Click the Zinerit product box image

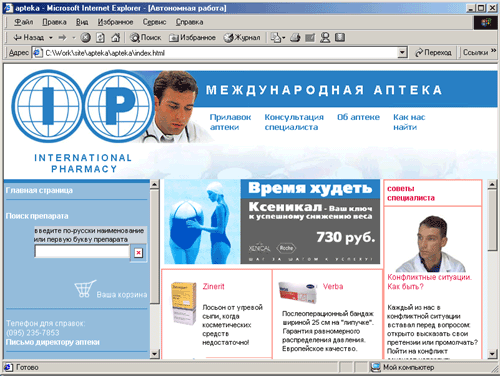(184, 303)
